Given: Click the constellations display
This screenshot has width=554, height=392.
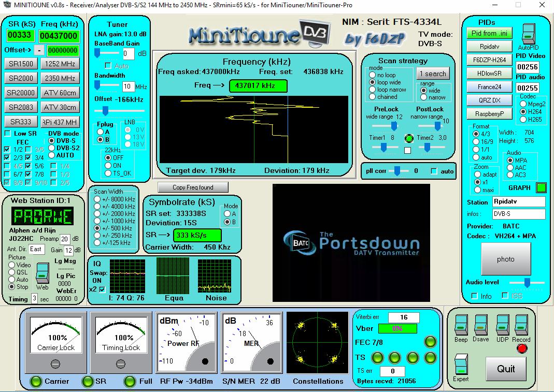Looking at the screenshot, I should (317, 342).
